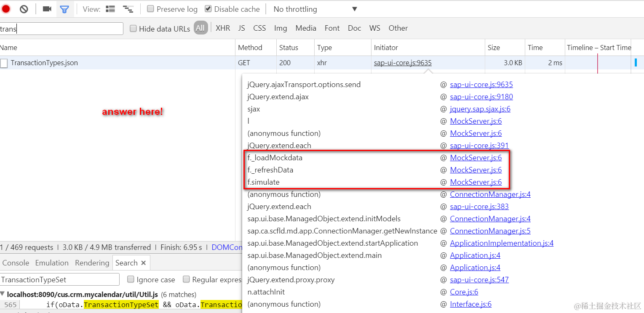Image resolution: width=644 pixels, height=313 pixels.
Task: Open sap-ui-core.js:383 stack link
Action: (x=479, y=207)
